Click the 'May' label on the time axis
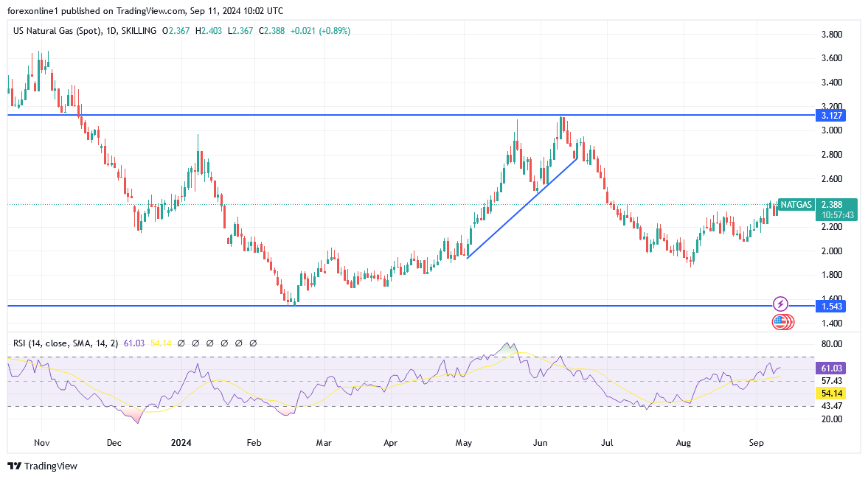868x479 pixels. point(464,442)
